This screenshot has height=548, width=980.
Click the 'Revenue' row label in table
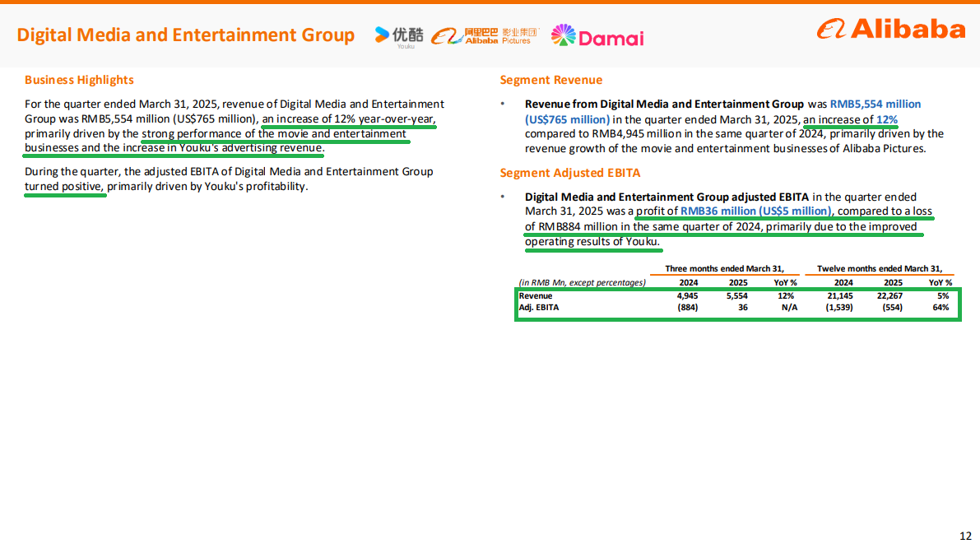point(536,296)
